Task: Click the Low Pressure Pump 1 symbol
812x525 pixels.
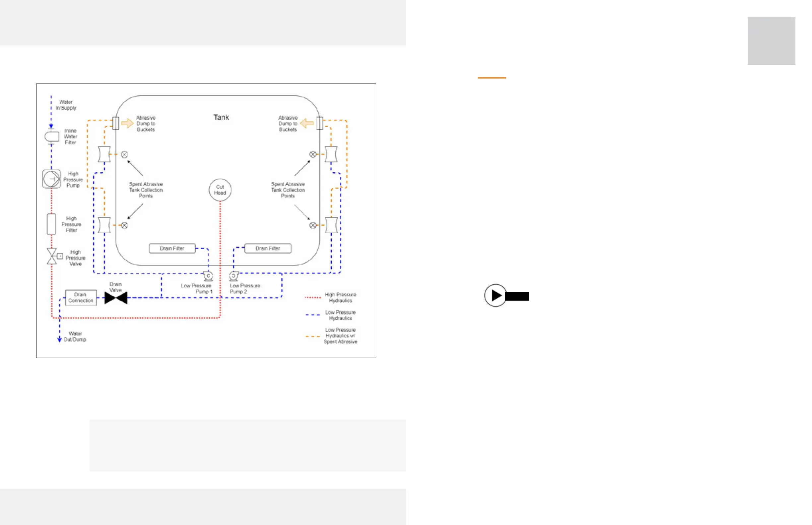Action: coord(208,276)
